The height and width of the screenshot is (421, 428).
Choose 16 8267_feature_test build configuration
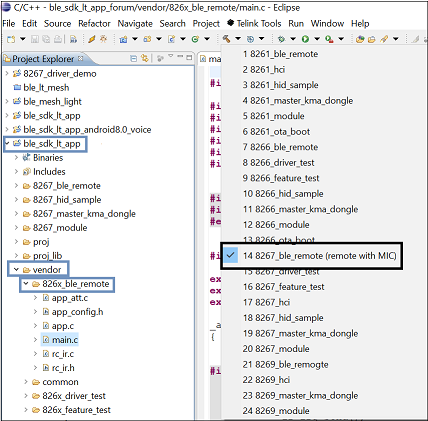(x=283, y=287)
